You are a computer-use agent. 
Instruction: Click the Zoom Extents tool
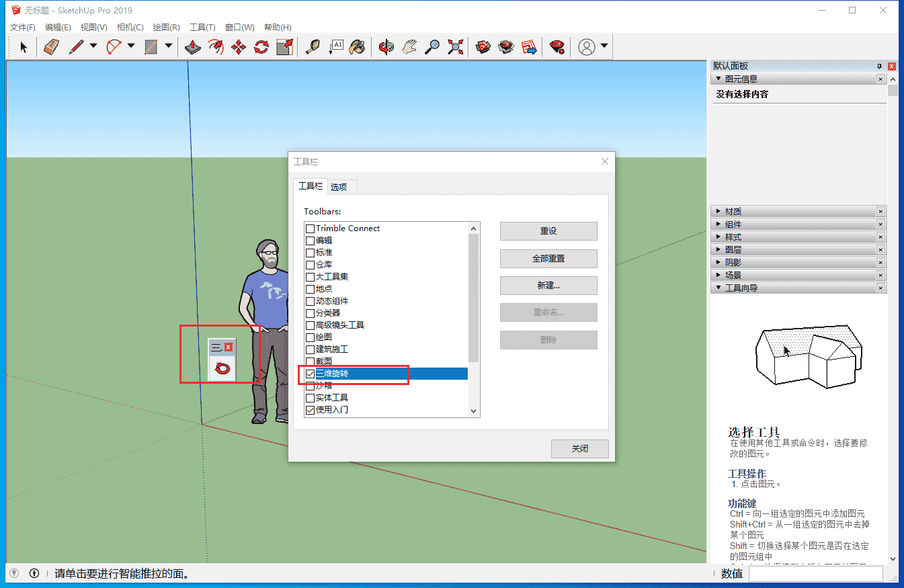(455, 47)
